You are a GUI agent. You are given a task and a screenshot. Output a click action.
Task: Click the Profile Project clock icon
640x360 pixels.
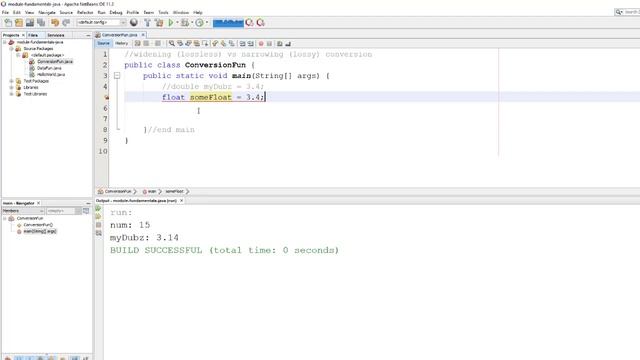199,23
